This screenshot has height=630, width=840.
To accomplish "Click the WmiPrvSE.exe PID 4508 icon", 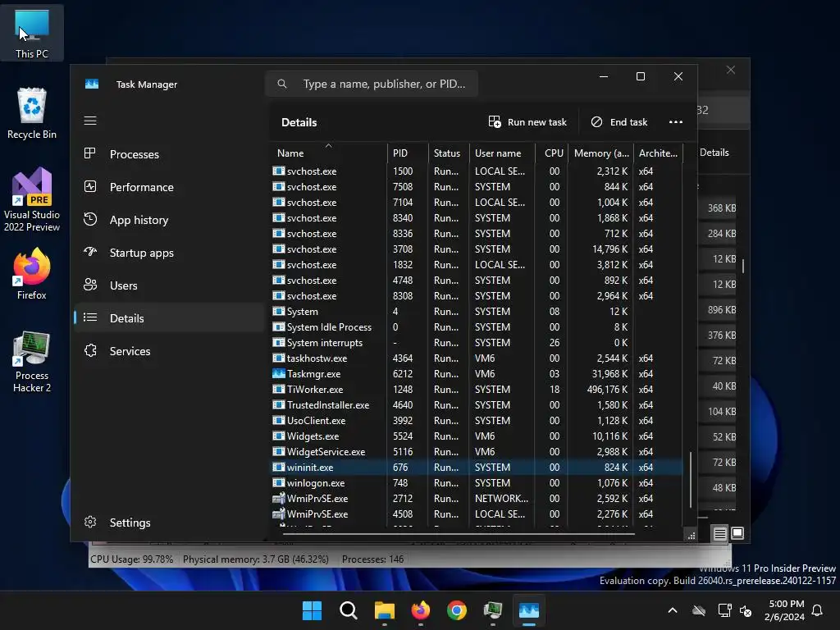I will (279, 514).
